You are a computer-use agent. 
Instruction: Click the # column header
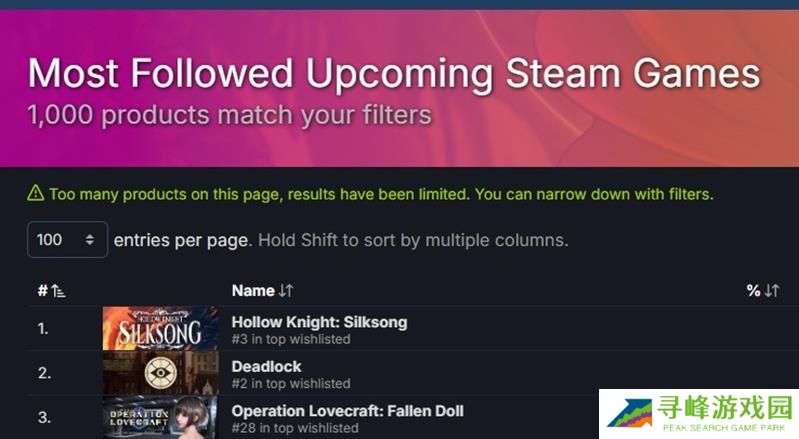pyautogui.click(x=43, y=291)
